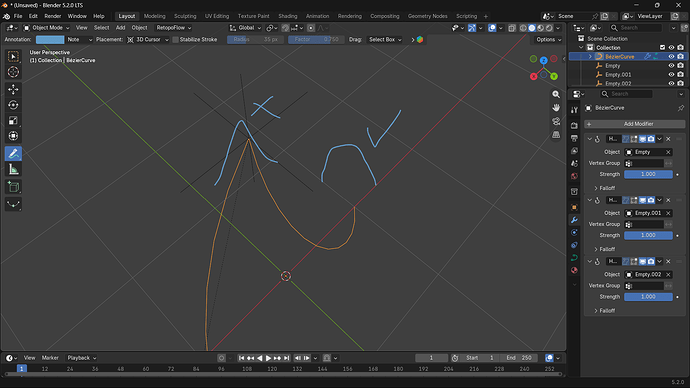
Task: Toggle Collection exclude checkbox in outliner
Action: [x=662, y=48]
